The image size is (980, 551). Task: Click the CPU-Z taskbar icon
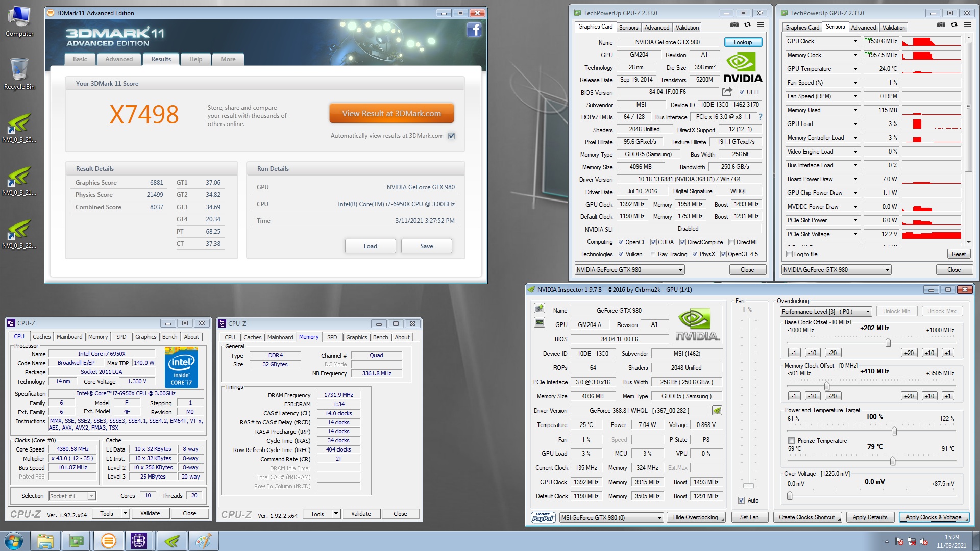[139, 541]
